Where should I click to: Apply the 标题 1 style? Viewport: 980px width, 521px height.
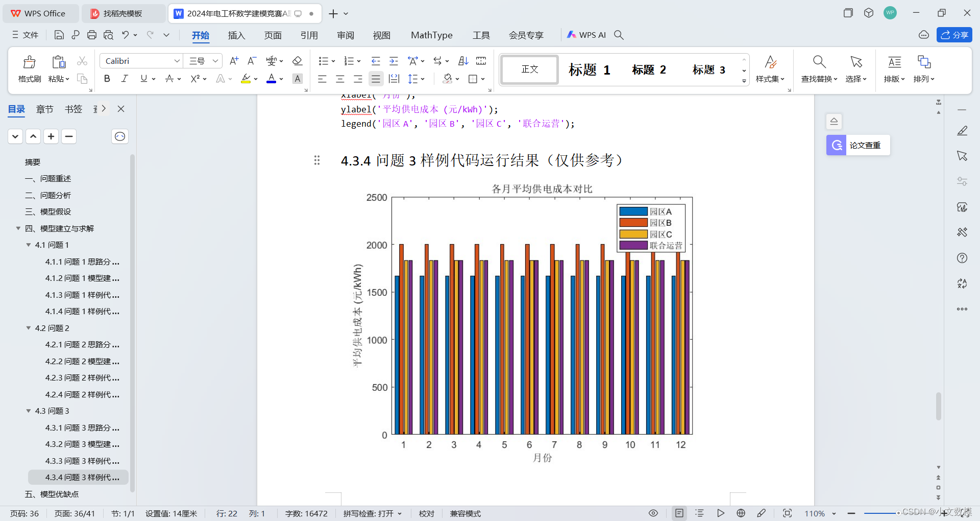click(x=590, y=69)
